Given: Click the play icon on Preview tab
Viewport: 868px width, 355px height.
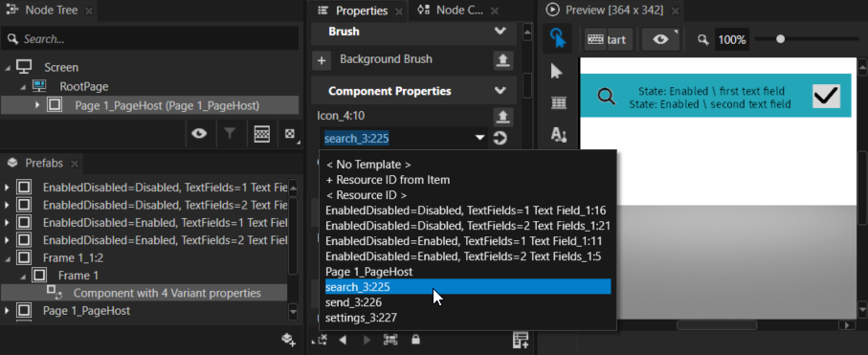Looking at the screenshot, I should pyautogui.click(x=552, y=10).
